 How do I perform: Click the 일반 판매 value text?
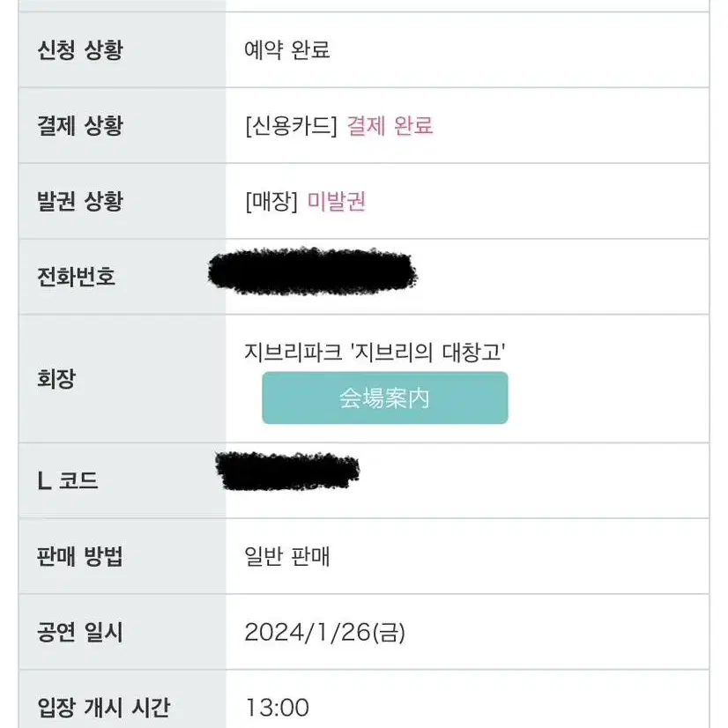(x=287, y=556)
